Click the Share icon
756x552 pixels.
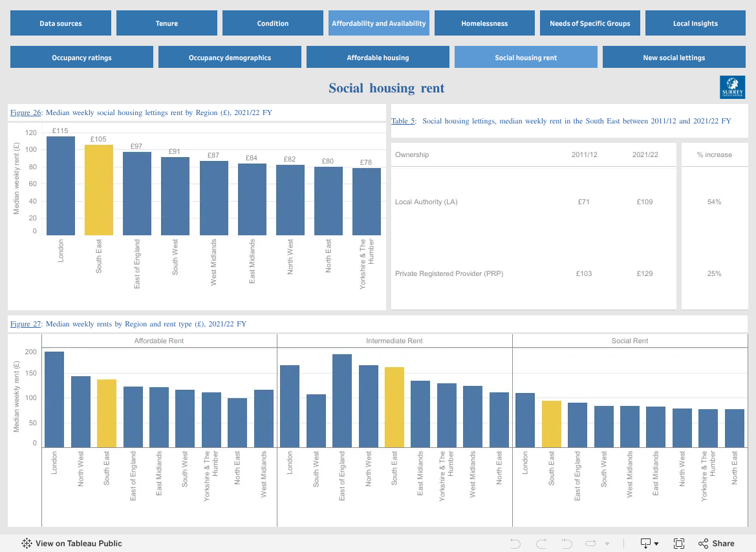point(704,544)
